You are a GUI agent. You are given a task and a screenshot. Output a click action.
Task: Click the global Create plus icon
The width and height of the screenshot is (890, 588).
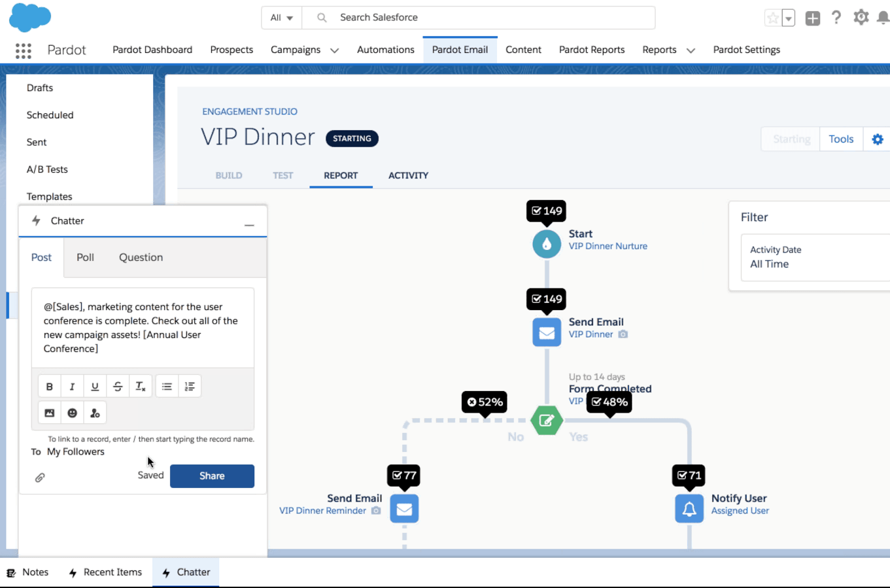click(x=813, y=18)
